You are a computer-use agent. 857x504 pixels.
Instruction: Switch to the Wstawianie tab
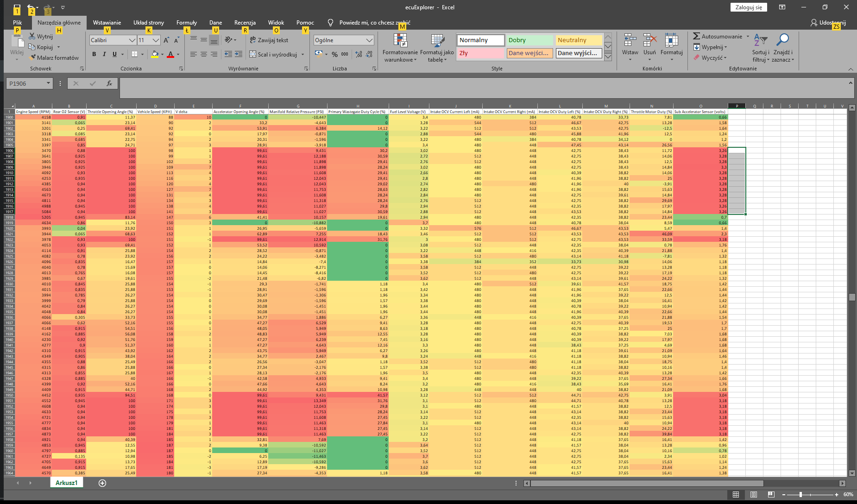(x=107, y=23)
